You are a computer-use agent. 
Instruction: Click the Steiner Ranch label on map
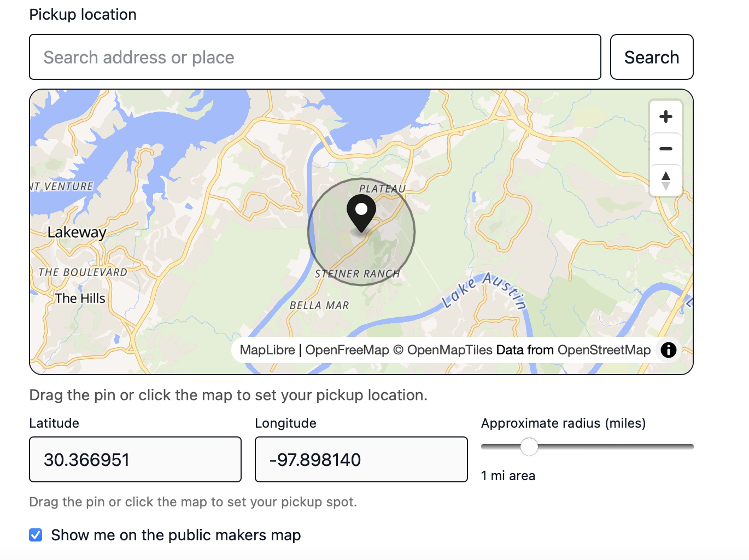357,274
